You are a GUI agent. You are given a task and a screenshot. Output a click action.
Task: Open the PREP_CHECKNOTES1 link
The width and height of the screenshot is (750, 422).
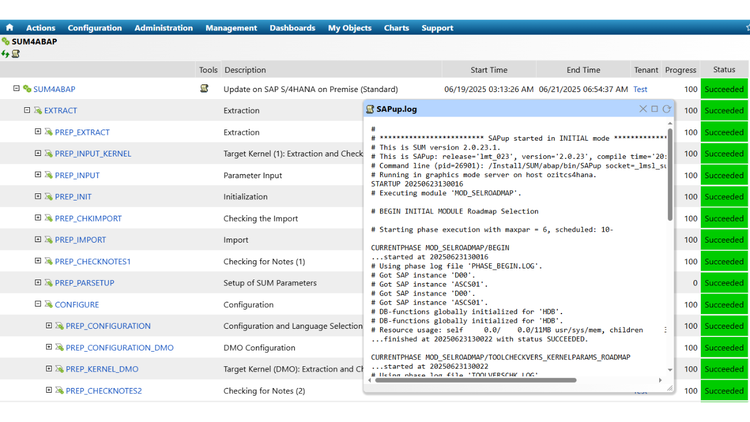point(92,261)
